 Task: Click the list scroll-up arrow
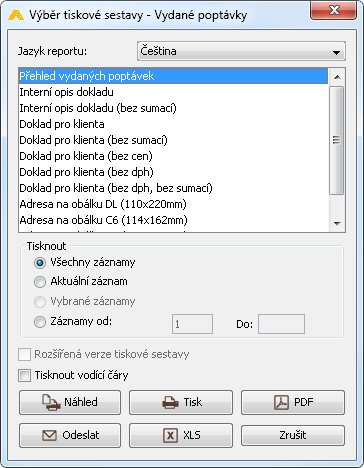[337, 77]
